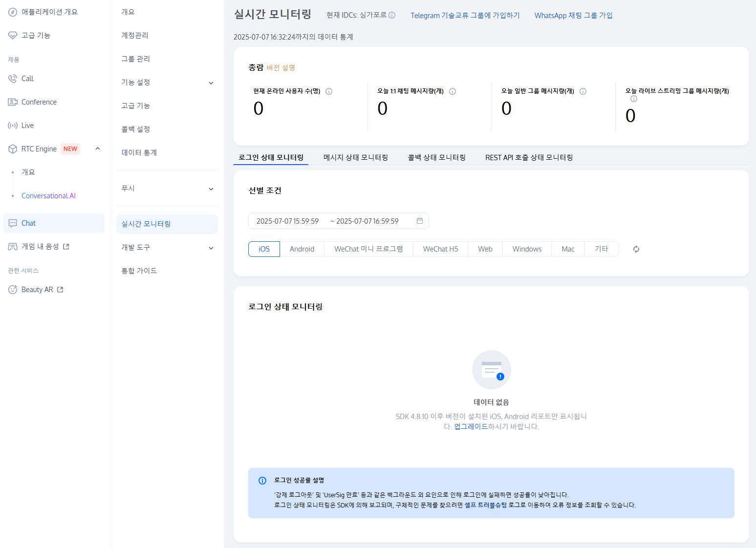Open 개요 under RTC Engine
This screenshot has height=548, width=756.
pos(28,172)
